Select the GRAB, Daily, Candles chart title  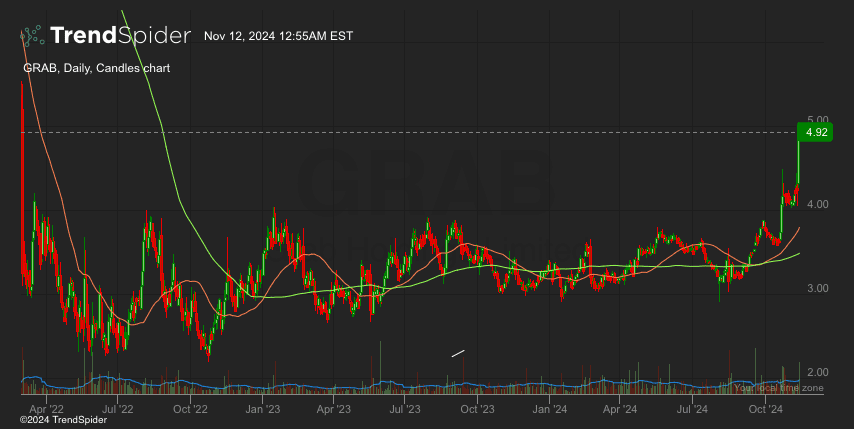pyautogui.click(x=96, y=68)
